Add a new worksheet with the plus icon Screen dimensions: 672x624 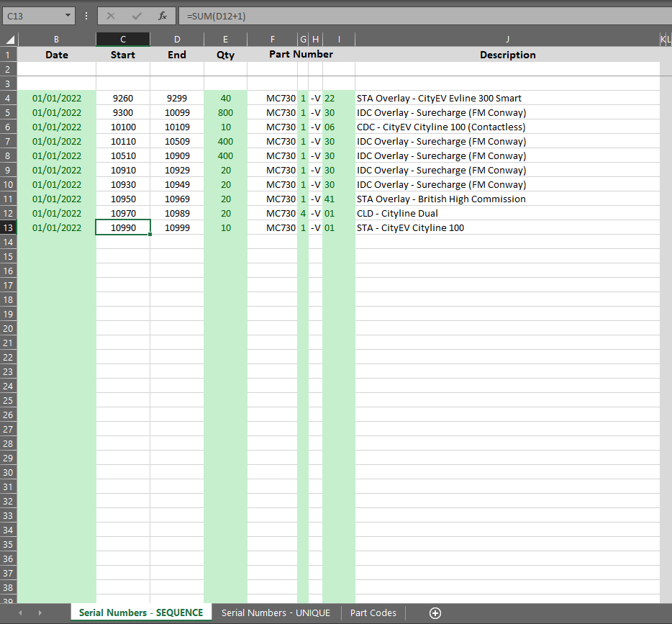pos(435,612)
